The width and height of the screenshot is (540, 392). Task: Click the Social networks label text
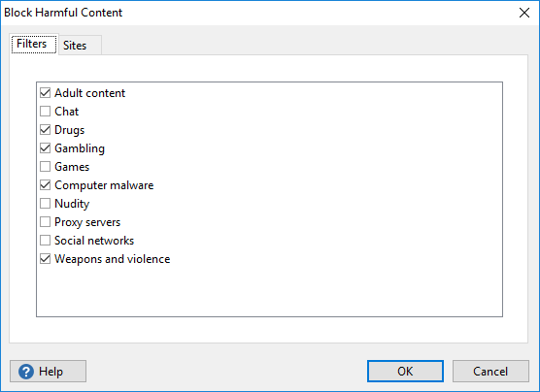(x=94, y=241)
